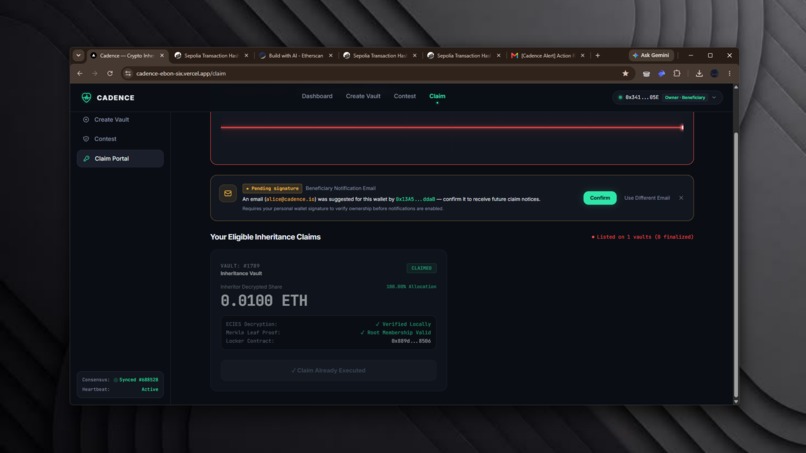Confirm the suggested beneficiary email
The width and height of the screenshot is (806, 453).
coord(599,198)
